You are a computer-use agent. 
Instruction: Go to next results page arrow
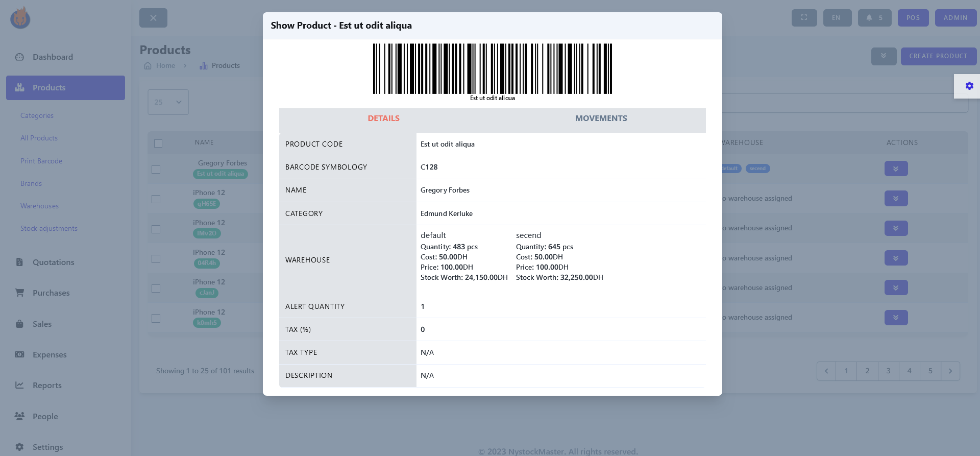point(950,371)
